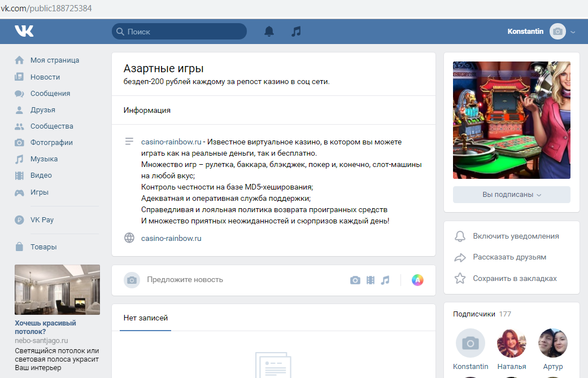This screenshot has width=588, height=378.
Task: Click the newspaper icon beside Новости
Action: pos(19,77)
